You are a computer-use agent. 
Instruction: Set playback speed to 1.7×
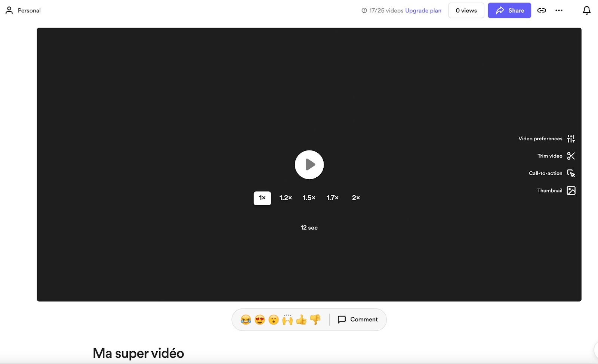pyautogui.click(x=333, y=198)
